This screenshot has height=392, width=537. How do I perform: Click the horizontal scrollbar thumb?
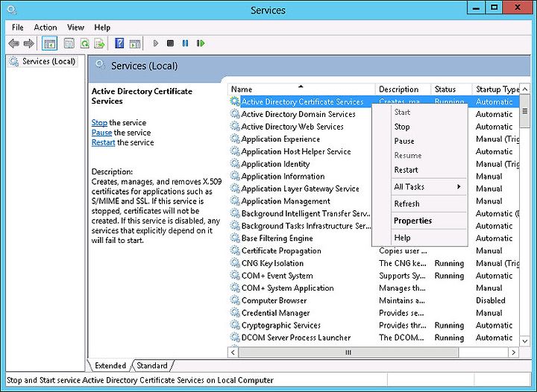348,352
